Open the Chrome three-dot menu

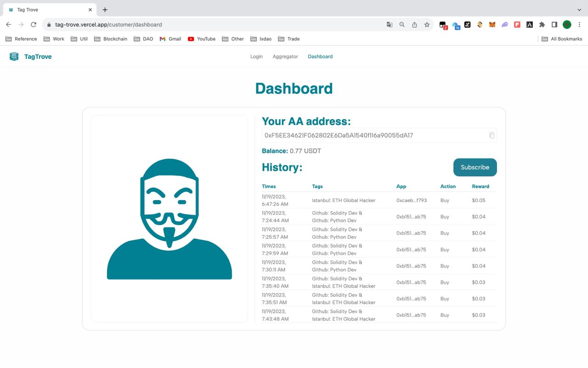(x=579, y=24)
